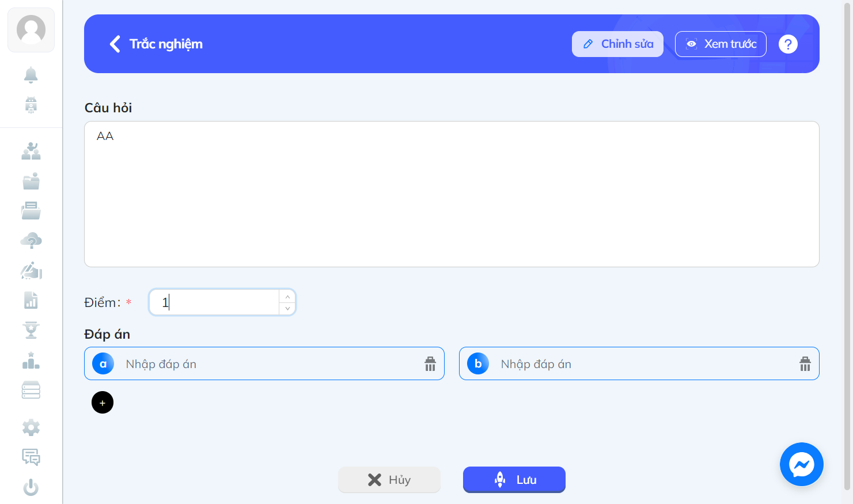Mark answer b as correct
The image size is (853, 504).
[x=478, y=363]
